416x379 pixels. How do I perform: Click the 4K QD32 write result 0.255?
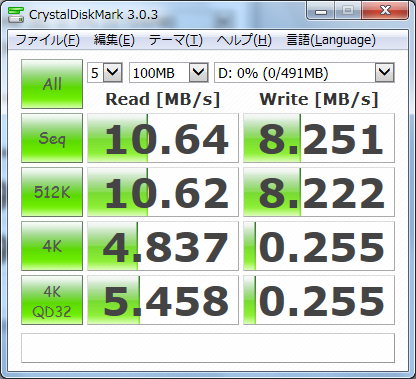(x=319, y=300)
